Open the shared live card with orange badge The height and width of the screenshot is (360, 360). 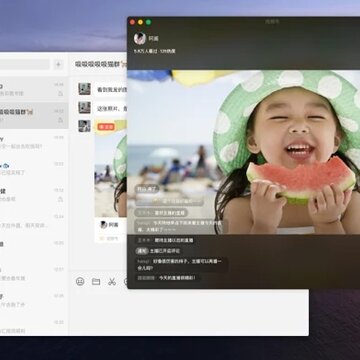pos(111,181)
